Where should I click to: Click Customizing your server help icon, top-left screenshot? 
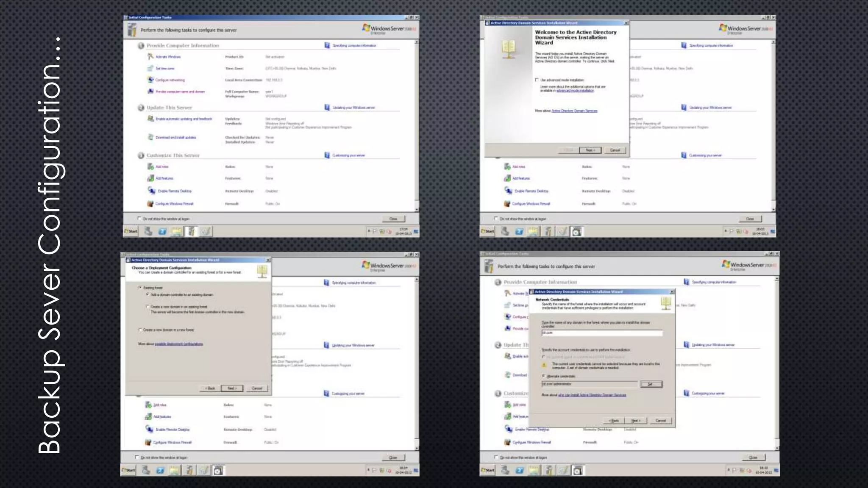pyautogui.click(x=327, y=155)
